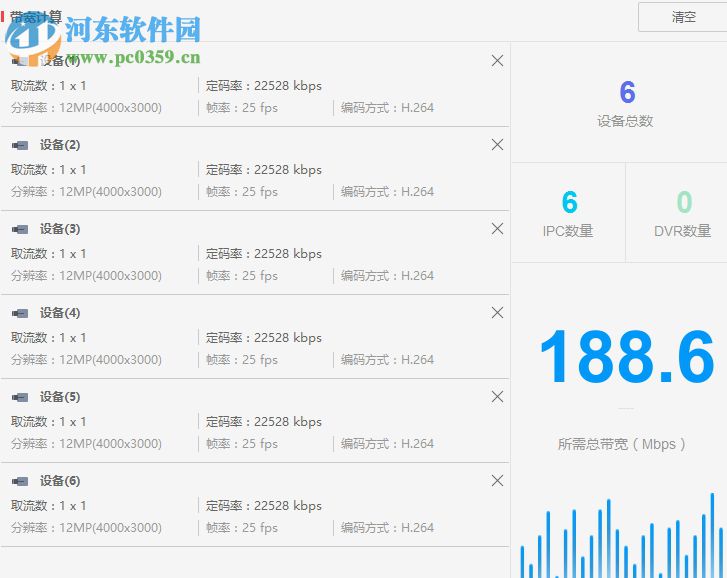Click the 188.6 total bandwidth value
The width and height of the screenshot is (727, 578).
pos(627,356)
